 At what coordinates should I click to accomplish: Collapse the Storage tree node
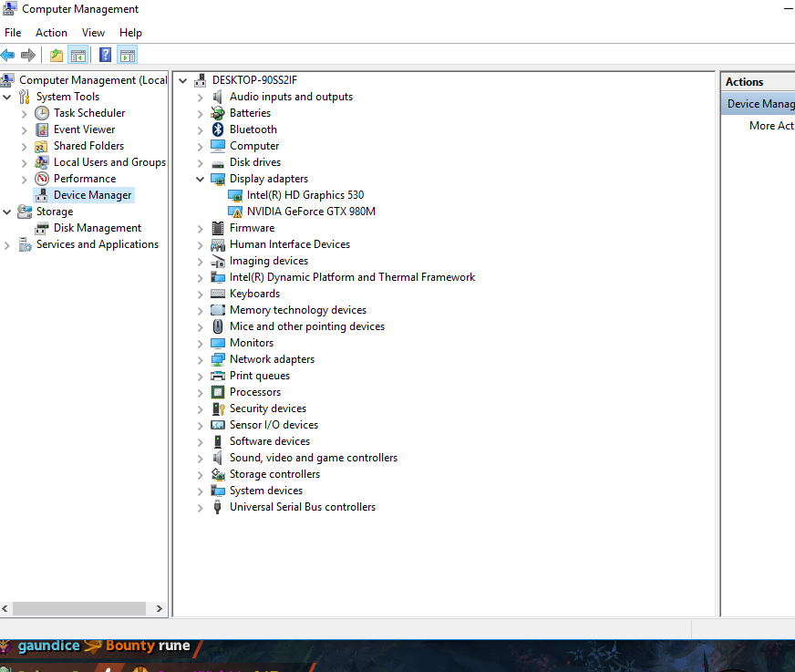pyautogui.click(x=7, y=212)
